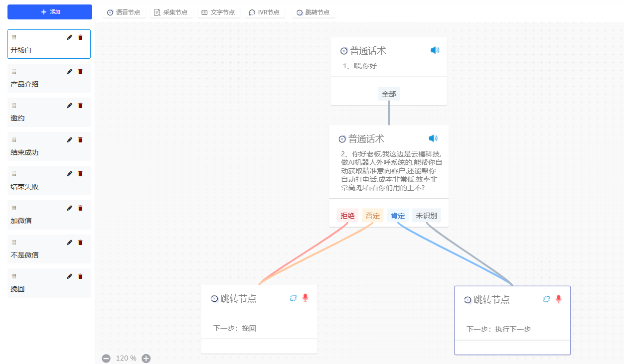Click the edit pencil icon for 开场白
The image size is (624, 364).
tap(70, 37)
